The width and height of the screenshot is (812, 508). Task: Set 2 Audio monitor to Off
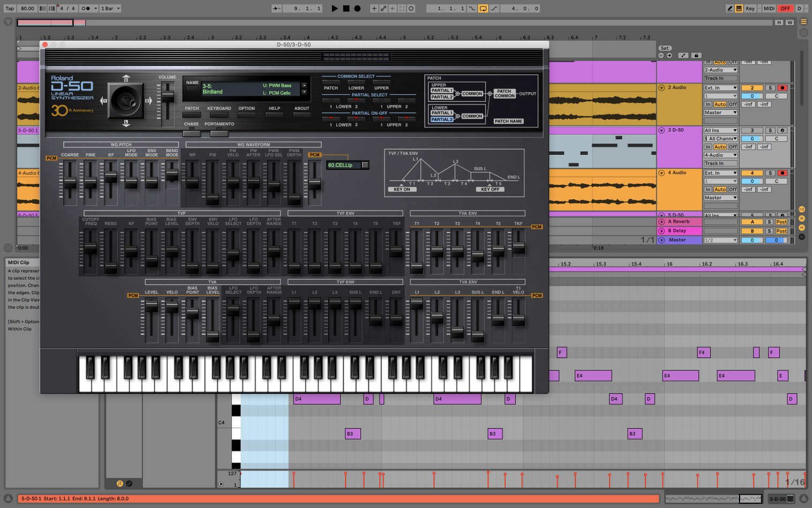733,104
